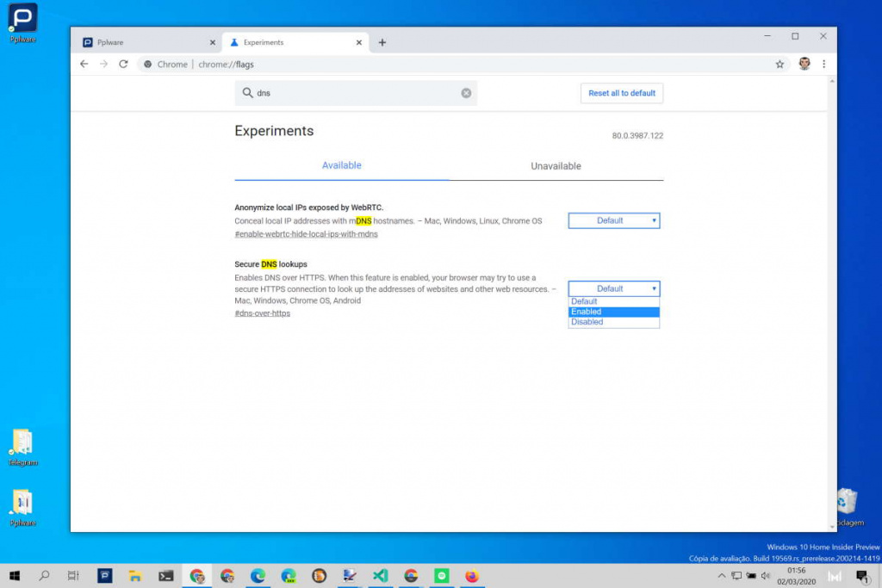This screenshot has width=882, height=588.
Task: Select Enabled for Secure DNS lookups
Action: (613, 311)
